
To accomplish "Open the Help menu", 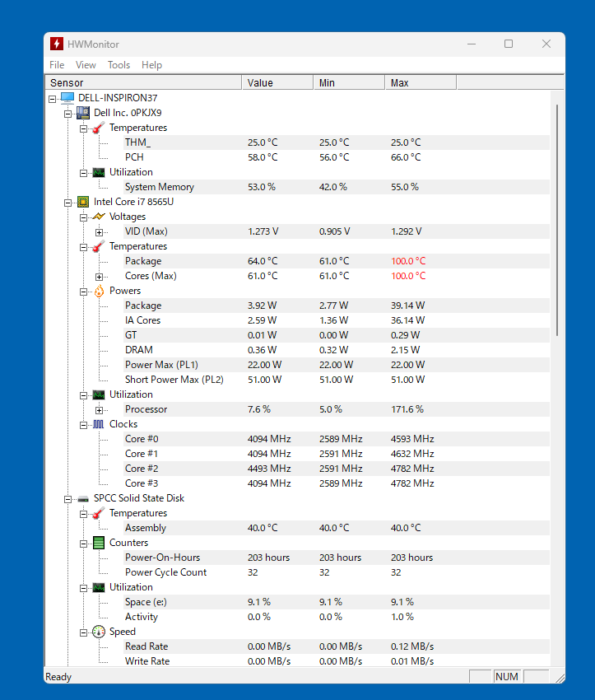I will click(151, 65).
